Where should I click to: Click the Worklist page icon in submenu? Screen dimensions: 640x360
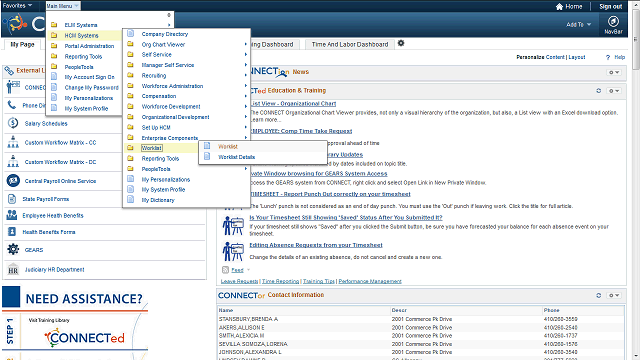[x=207, y=146]
